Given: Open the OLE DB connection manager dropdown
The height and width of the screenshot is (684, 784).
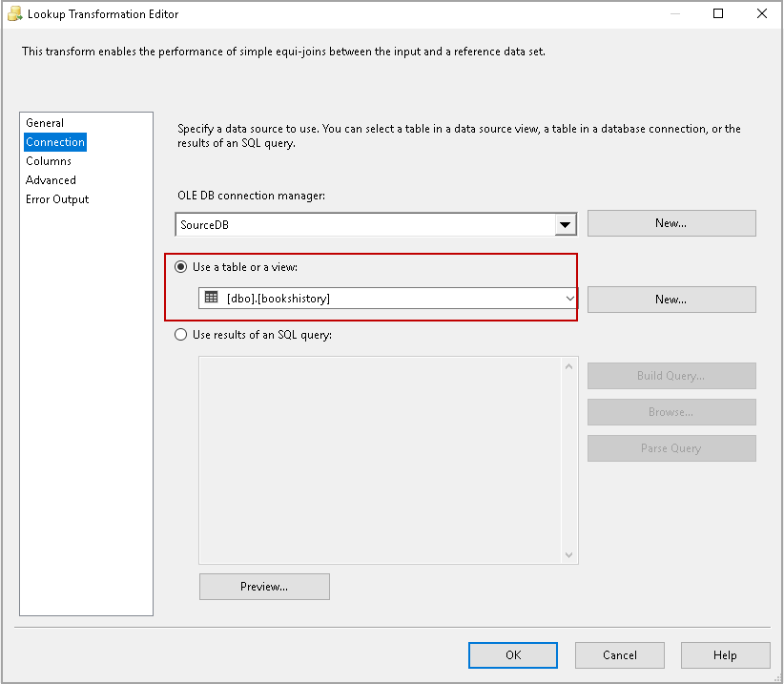Looking at the screenshot, I should pos(566,223).
